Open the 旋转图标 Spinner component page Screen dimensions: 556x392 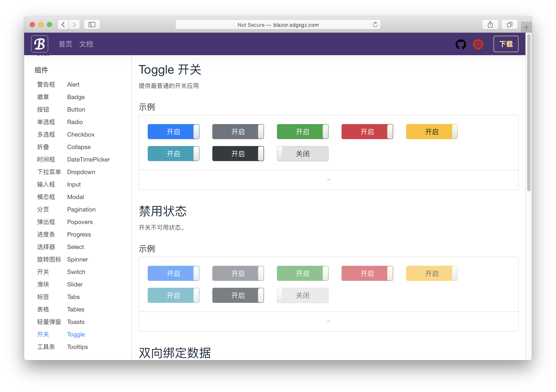pyautogui.click(x=77, y=259)
